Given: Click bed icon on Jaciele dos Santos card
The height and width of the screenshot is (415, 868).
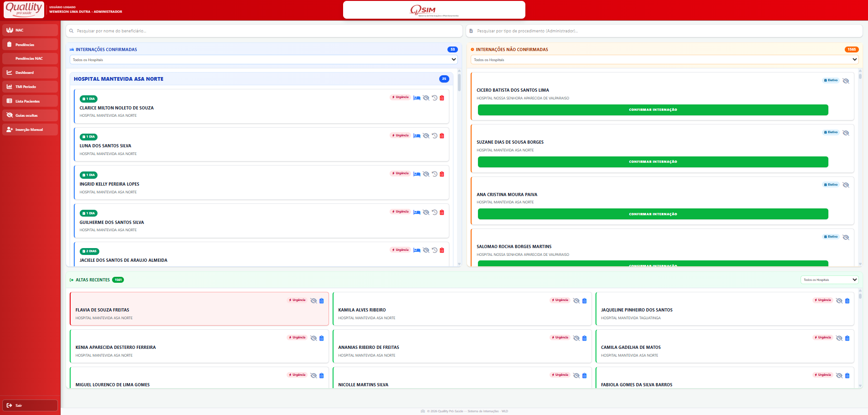Looking at the screenshot, I should pos(416,250).
